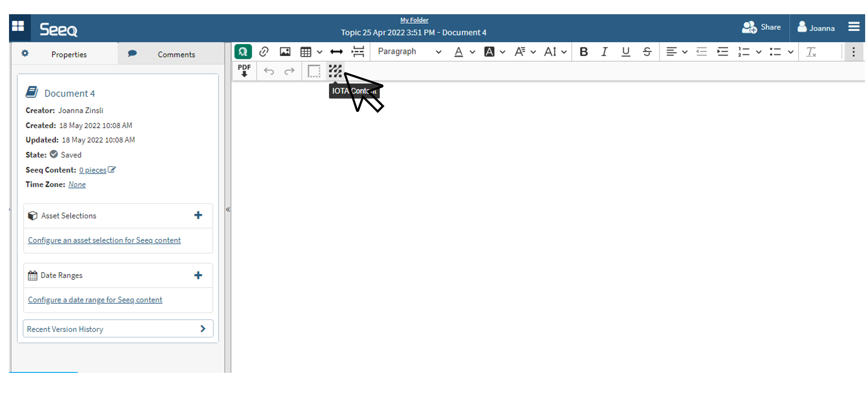Click the remove formatting icon
The height and width of the screenshot is (398, 868).
tap(811, 52)
